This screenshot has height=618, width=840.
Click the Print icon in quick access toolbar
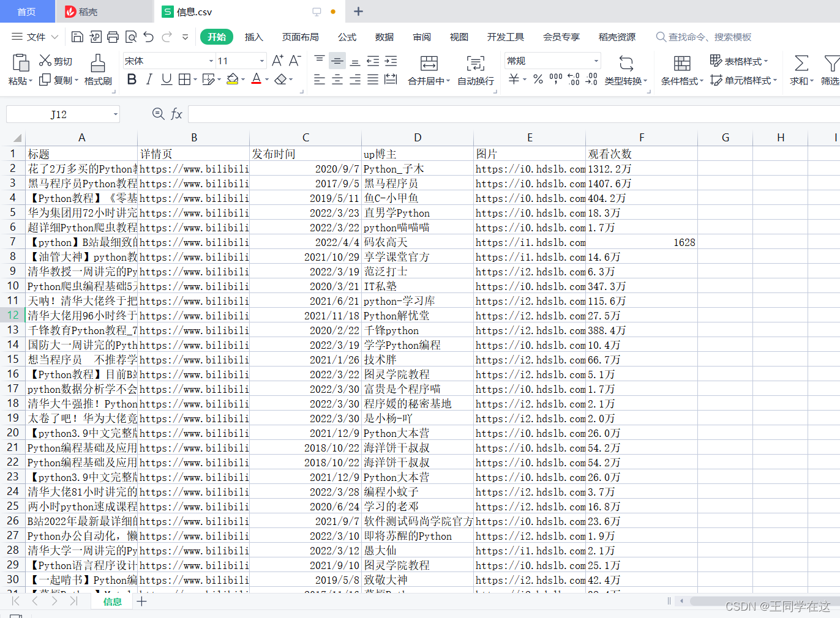[113, 37]
